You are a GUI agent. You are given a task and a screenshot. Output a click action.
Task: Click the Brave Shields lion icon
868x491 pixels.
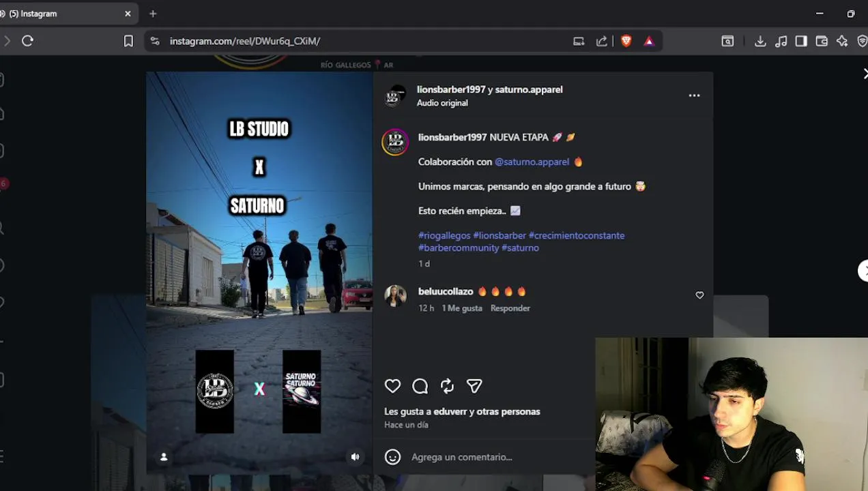click(x=626, y=41)
